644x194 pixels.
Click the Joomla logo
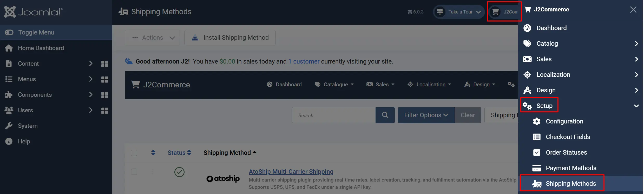click(33, 12)
